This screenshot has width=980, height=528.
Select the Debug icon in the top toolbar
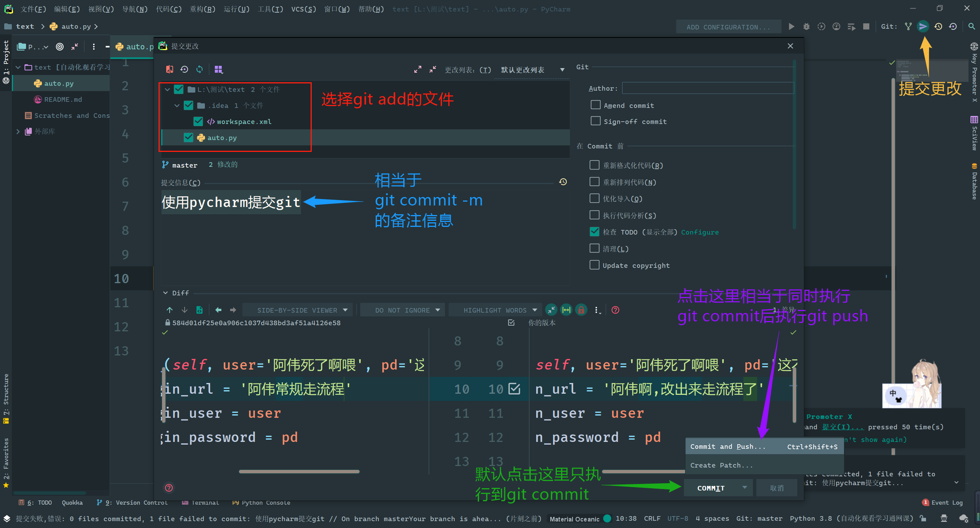coord(807,26)
